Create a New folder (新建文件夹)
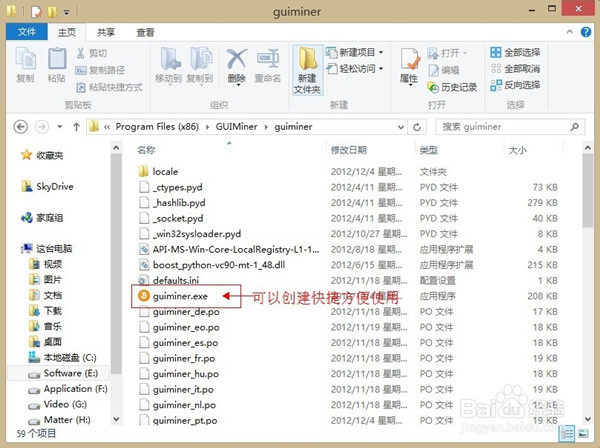 click(307, 70)
